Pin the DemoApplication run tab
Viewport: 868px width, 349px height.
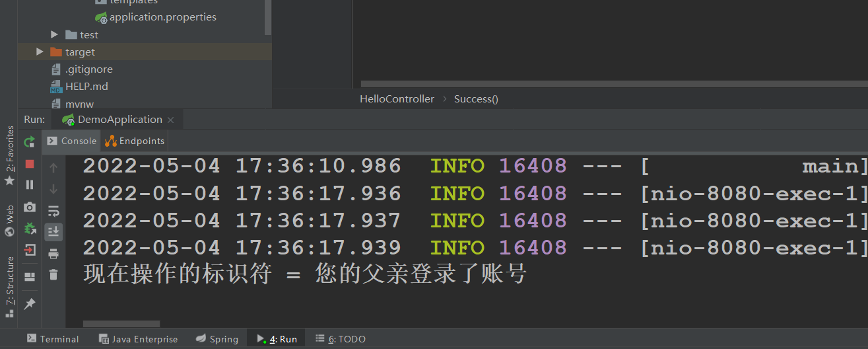click(x=30, y=304)
